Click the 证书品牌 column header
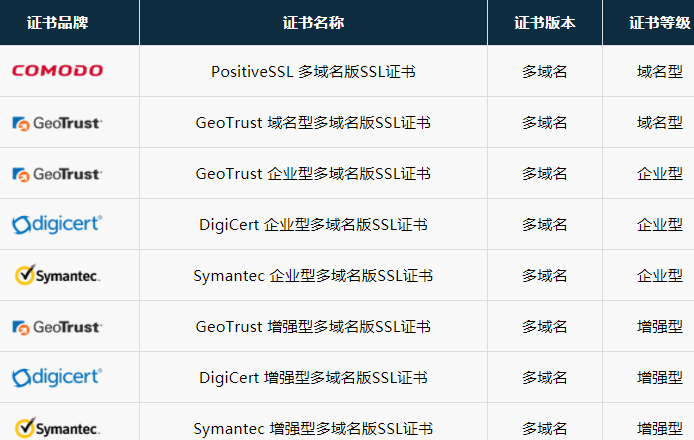The image size is (694, 440). click(58, 23)
